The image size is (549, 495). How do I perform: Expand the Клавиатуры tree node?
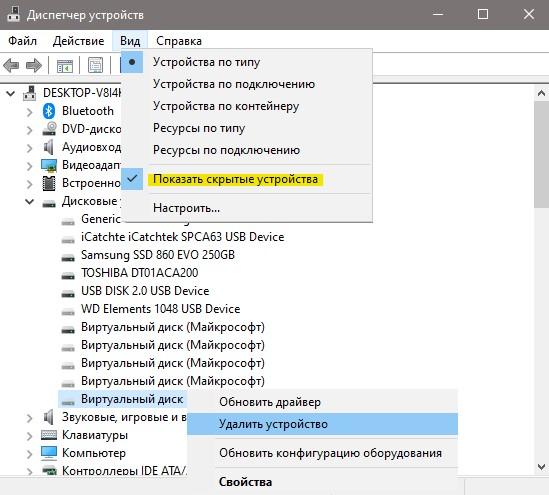30,435
